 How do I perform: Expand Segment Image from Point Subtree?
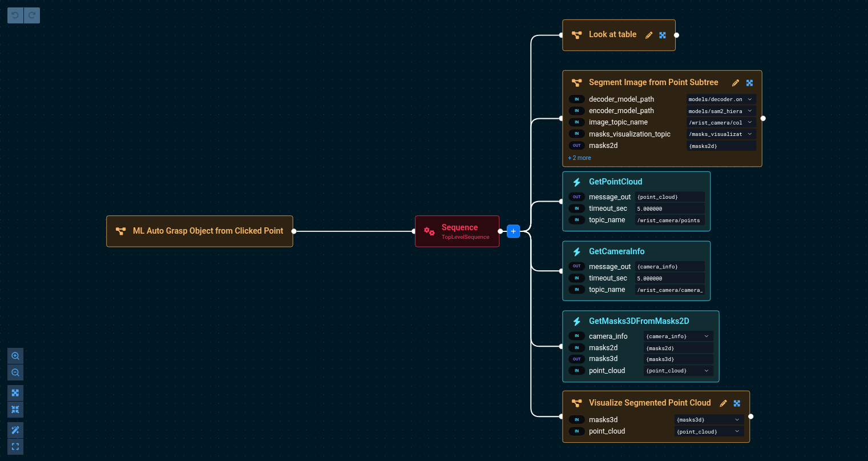(750, 83)
